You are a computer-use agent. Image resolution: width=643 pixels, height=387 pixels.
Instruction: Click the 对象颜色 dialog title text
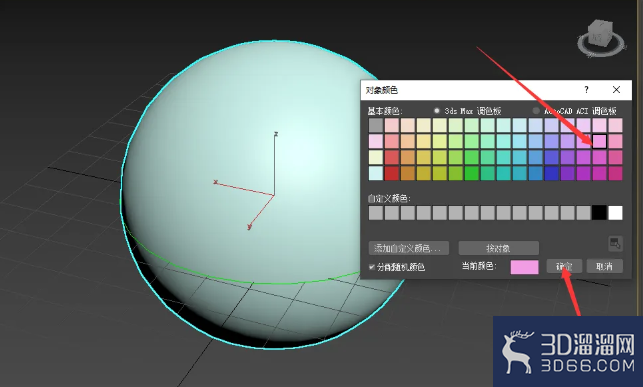coord(381,90)
